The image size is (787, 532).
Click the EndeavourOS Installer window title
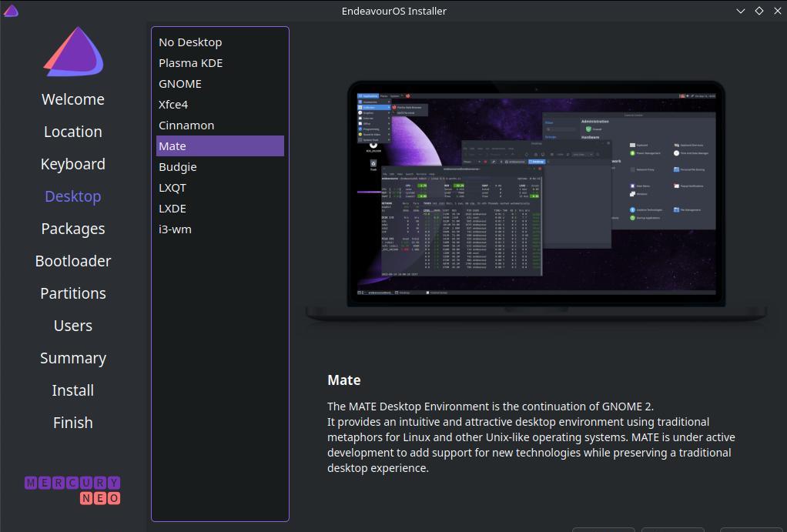tap(394, 11)
